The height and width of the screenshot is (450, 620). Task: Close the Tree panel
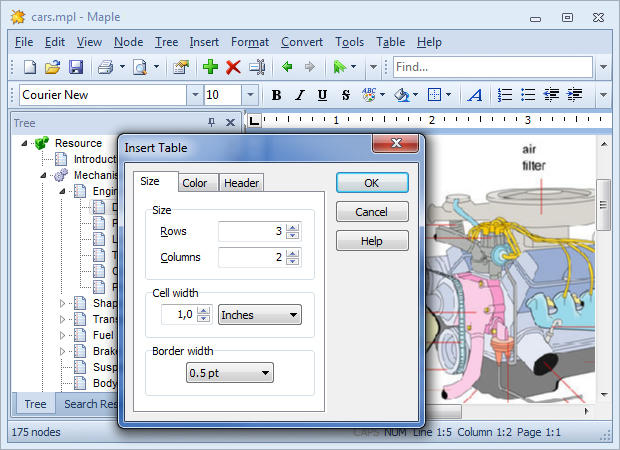pyautogui.click(x=230, y=123)
